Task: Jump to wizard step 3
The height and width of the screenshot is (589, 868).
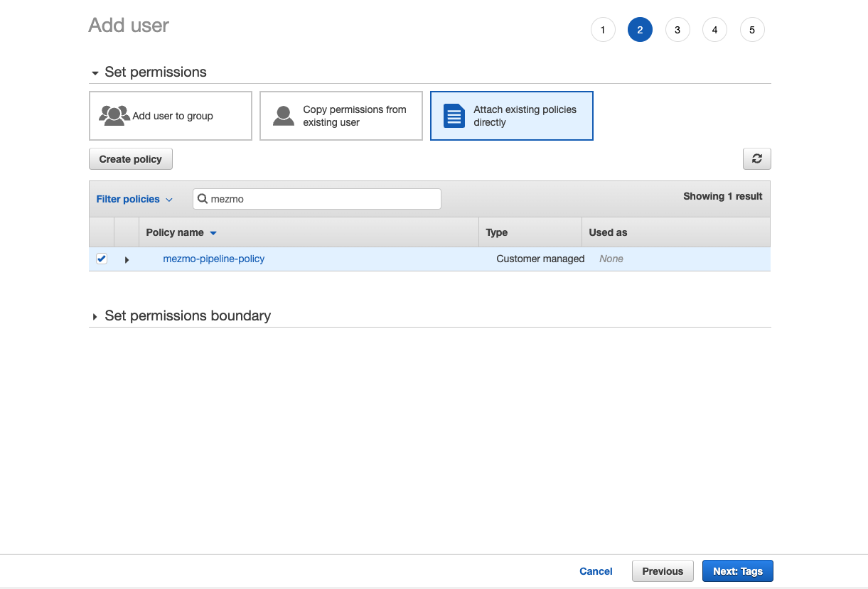Action: [677, 30]
